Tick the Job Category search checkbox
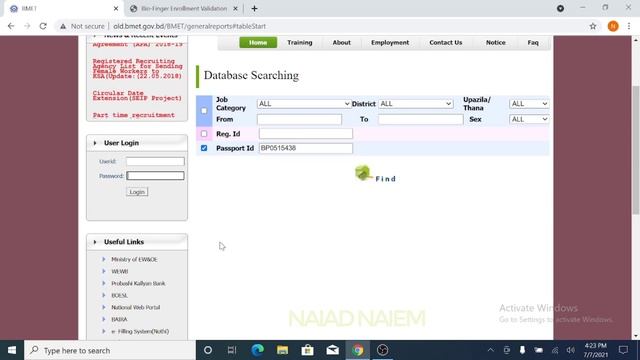640x360 pixels. coord(204,111)
